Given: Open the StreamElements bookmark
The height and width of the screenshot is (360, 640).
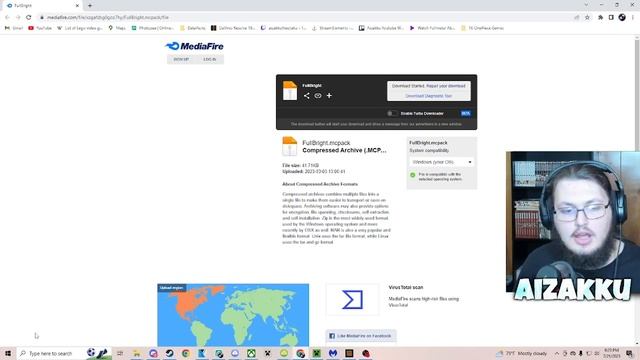Looking at the screenshot, I should click(x=333, y=28).
